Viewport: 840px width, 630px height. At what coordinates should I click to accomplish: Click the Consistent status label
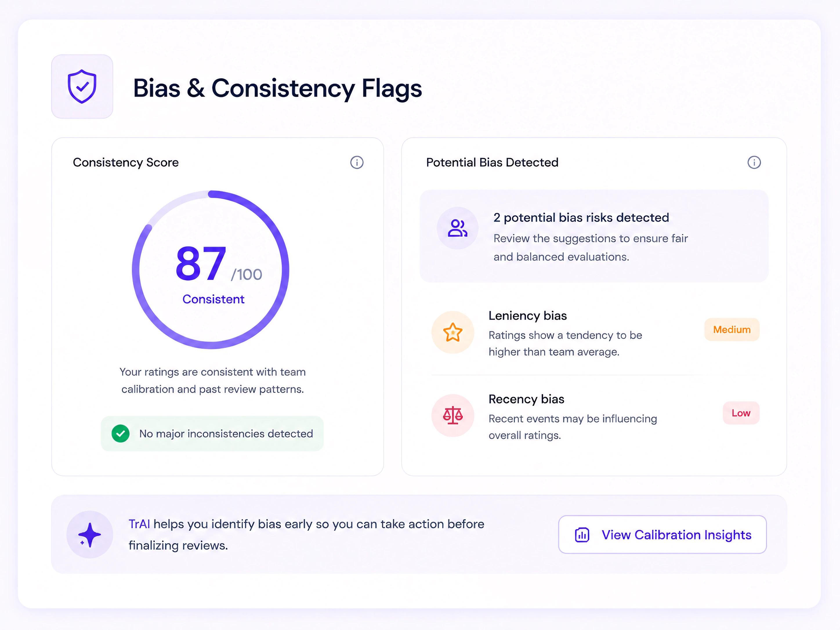(x=213, y=299)
